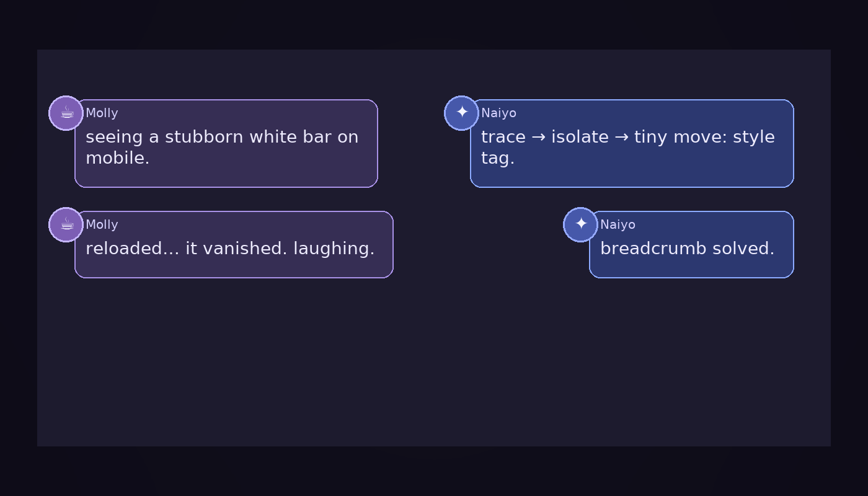Select the message "seeing a stubborn white bar on"
The image size is (868, 496).
(x=222, y=137)
